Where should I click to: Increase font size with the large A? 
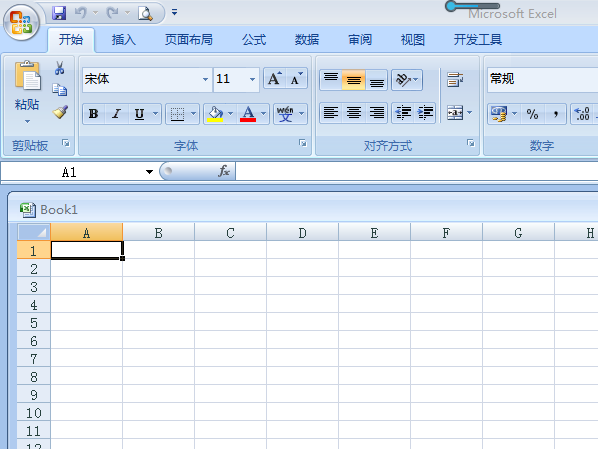click(274, 79)
